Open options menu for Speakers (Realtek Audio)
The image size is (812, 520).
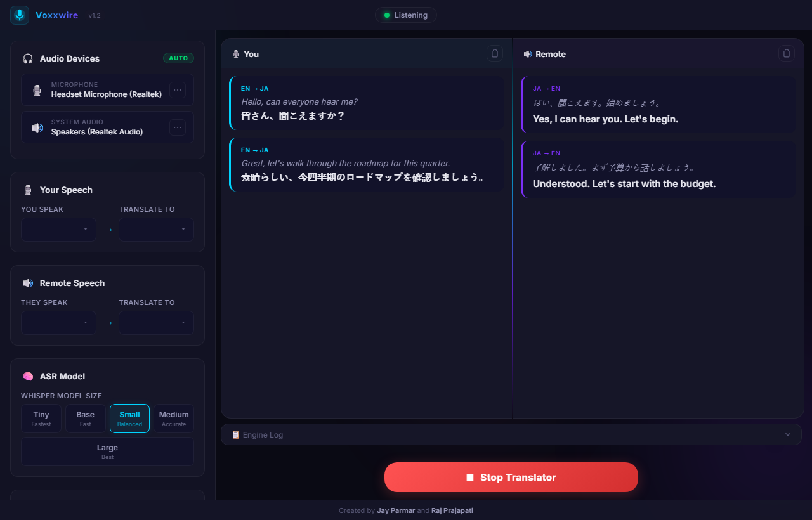(178, 127)
